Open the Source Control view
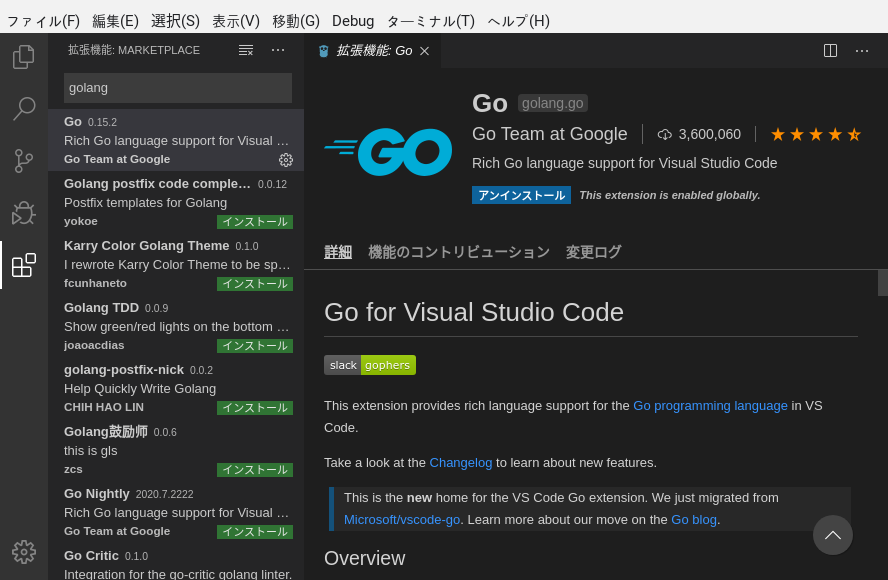888x580 pixels. 24,161
